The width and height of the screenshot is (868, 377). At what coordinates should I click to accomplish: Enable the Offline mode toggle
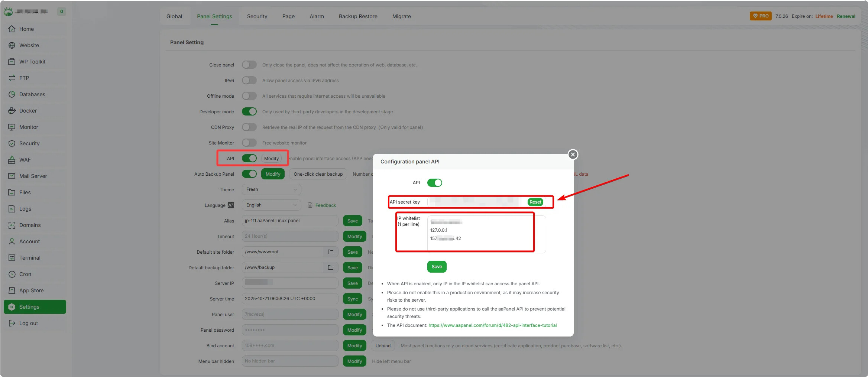click(249, 96)
